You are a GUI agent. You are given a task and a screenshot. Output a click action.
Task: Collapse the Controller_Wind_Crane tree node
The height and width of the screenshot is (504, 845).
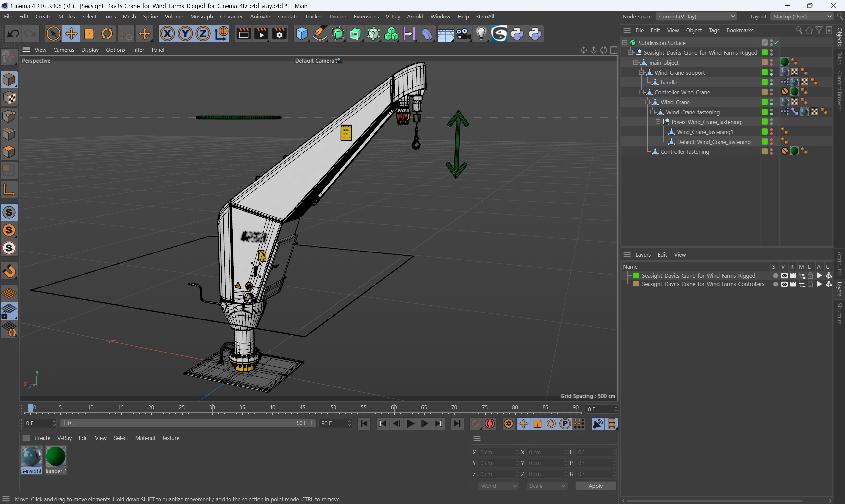click(641, 92)
